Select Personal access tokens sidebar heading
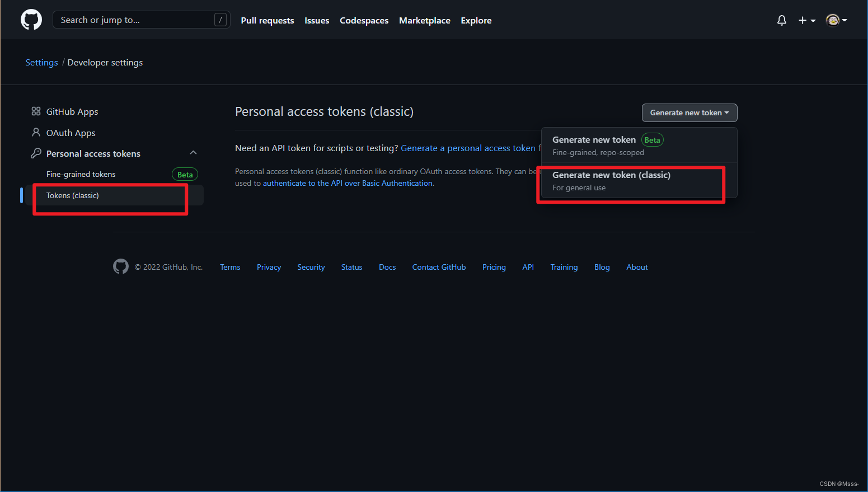Image resolution: width=868 pixels, height=492 pixels. pos(93,153)
